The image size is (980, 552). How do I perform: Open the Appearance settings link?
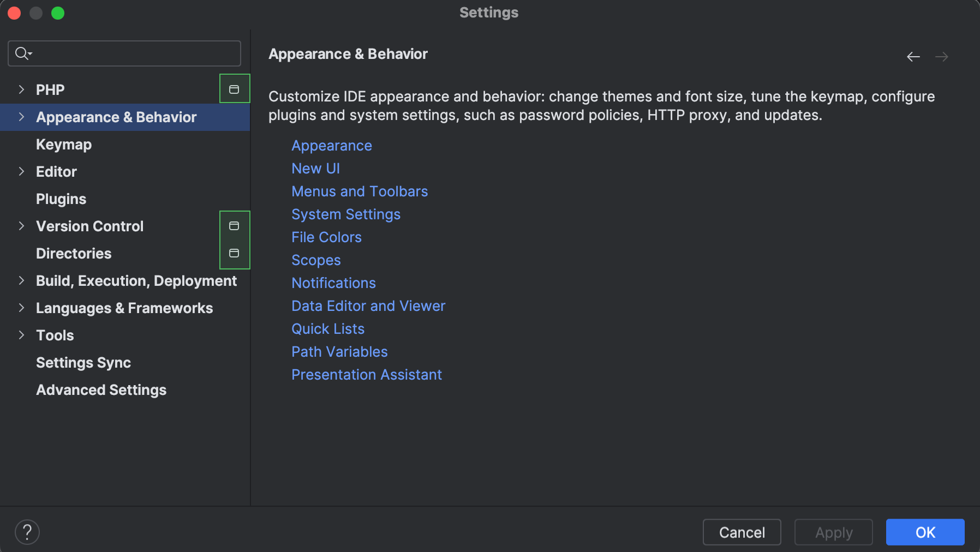(331, 145)
